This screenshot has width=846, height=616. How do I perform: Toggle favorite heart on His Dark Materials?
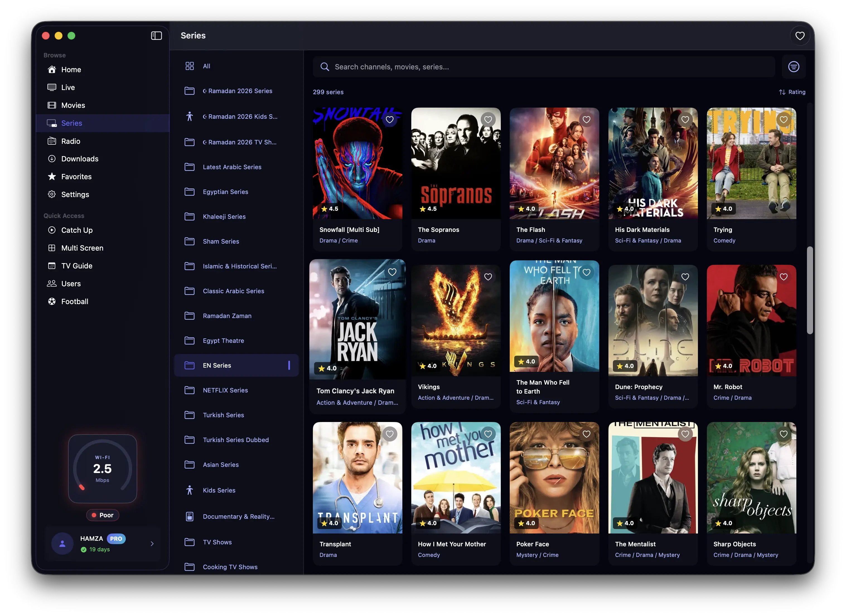click(685, 120)
